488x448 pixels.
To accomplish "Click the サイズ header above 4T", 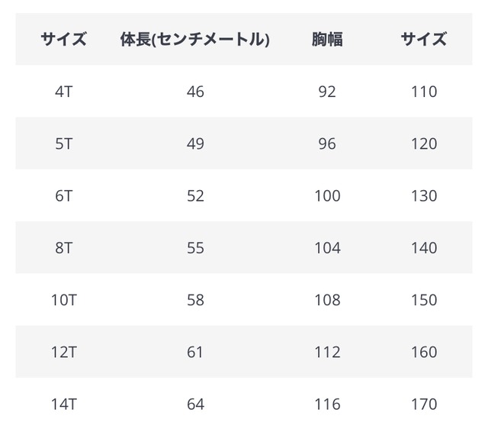I will [x=64, y=40].
